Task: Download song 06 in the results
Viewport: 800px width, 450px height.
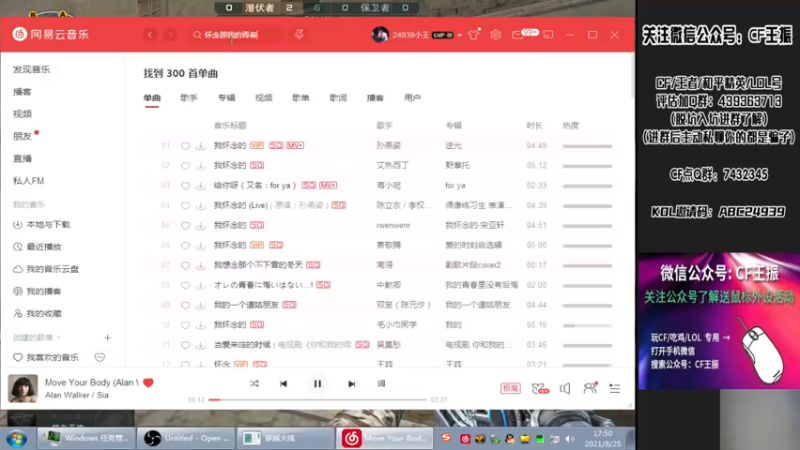Action: (201, 245)
